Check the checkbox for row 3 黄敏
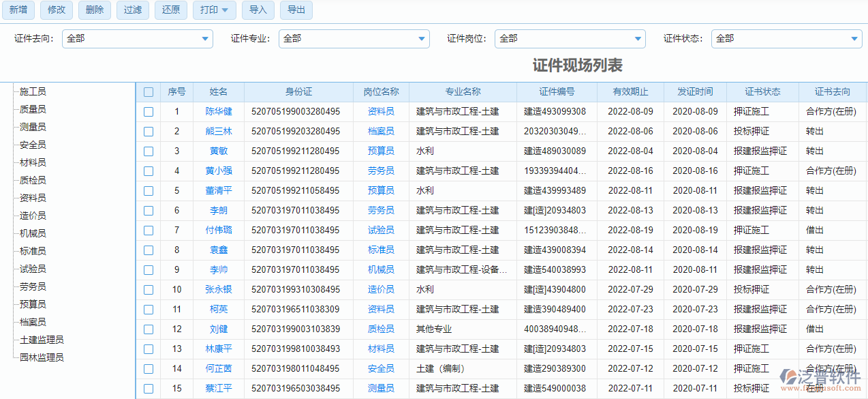This screenshot has width=868, height=399. [x=149, y=151]
